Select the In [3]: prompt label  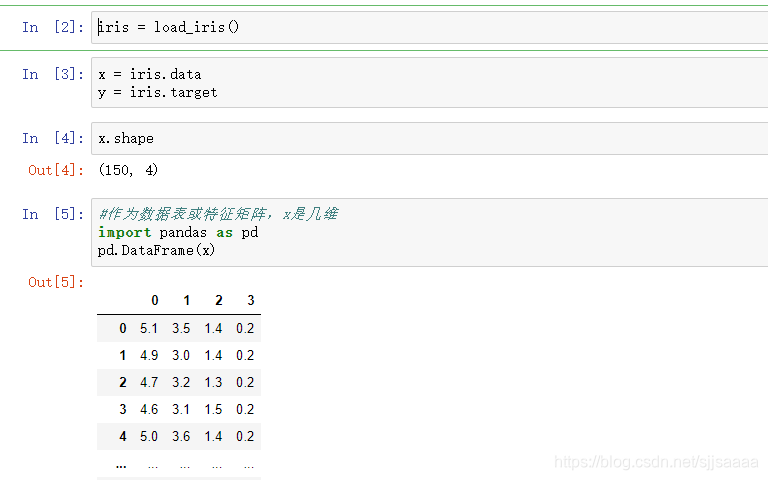tap(53, 74)
